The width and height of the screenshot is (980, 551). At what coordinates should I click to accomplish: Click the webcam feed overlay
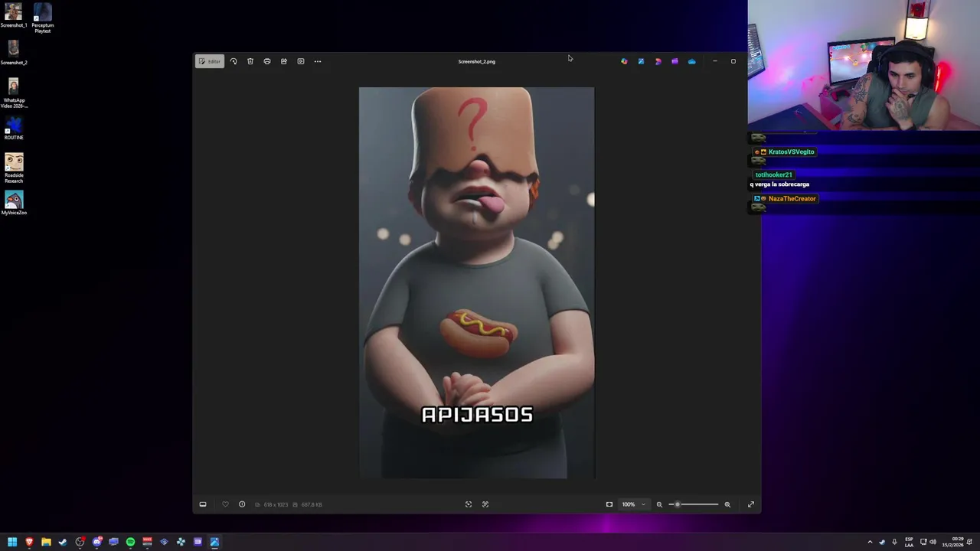coord(864,66)
